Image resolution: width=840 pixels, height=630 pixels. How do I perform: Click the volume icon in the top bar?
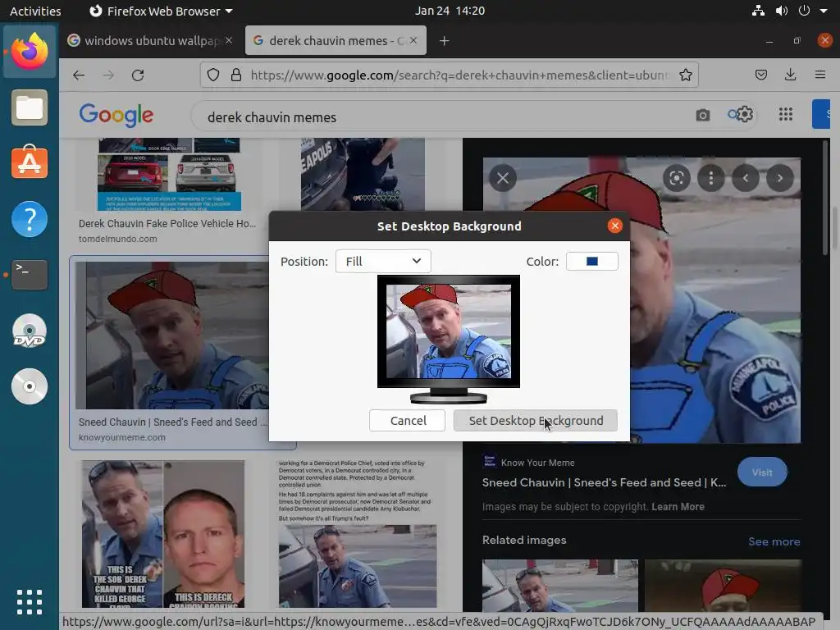pyautogui.click(x=782, y=11)
